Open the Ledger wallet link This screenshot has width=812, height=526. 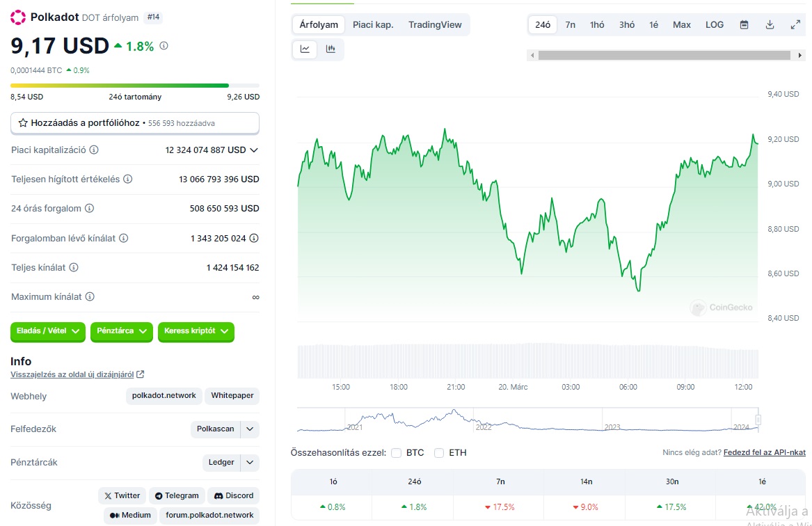[x=221, y=462]
